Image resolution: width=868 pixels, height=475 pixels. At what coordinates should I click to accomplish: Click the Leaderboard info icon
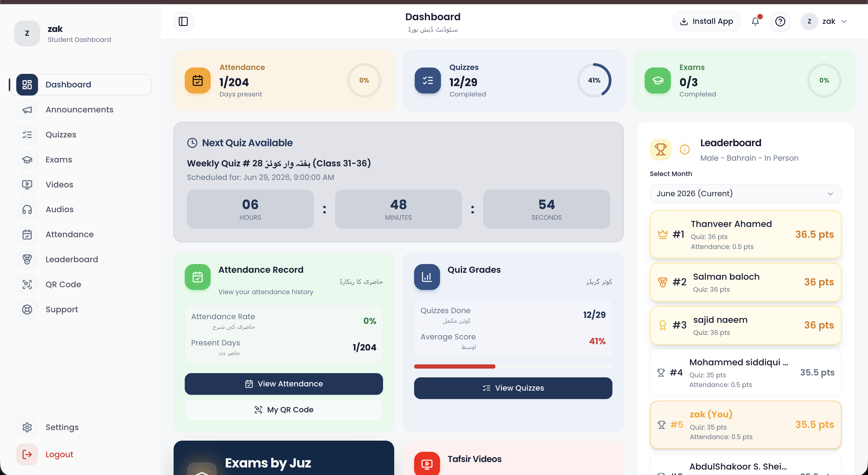[684, 149]
